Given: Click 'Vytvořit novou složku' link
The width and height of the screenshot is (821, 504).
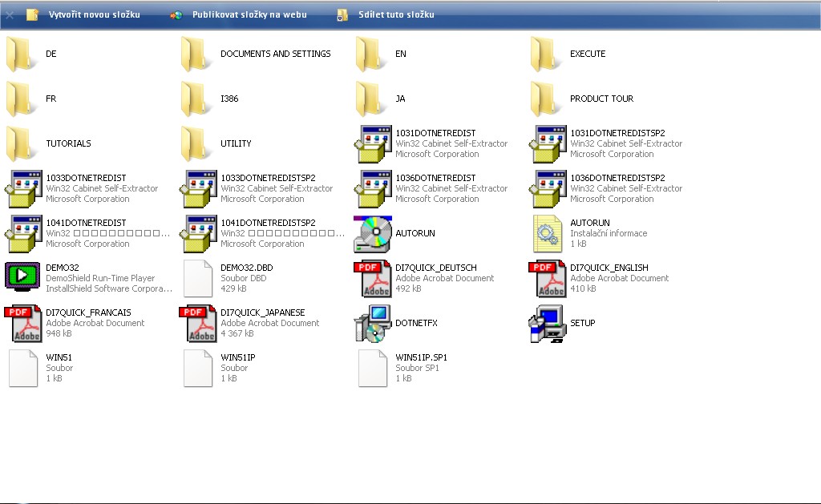Looking at the screenshot, I should (x=95, y=14).
